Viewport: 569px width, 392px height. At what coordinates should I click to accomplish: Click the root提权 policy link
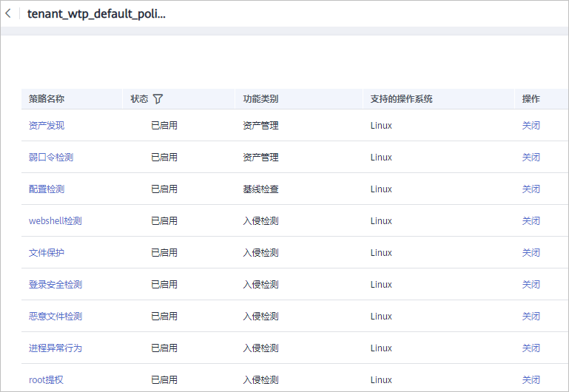pyautogui.click(x=46, y=380)
